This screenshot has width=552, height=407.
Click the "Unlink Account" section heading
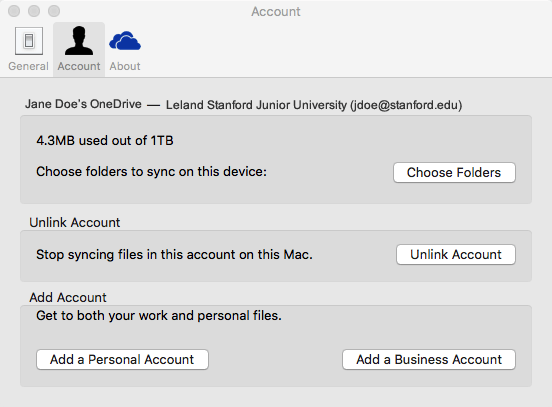pos(75,223)
